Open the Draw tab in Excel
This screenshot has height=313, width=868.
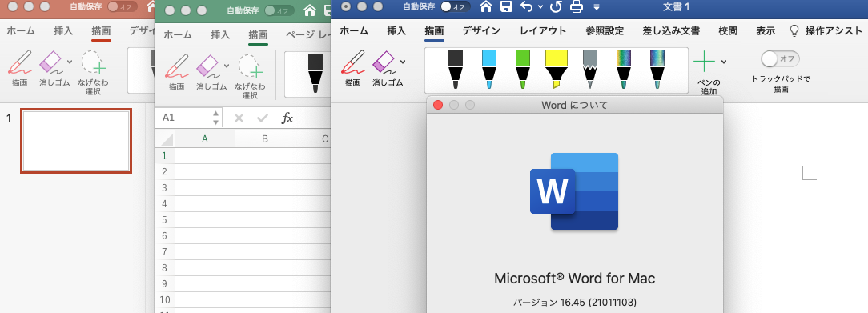[x=259, y=35]
